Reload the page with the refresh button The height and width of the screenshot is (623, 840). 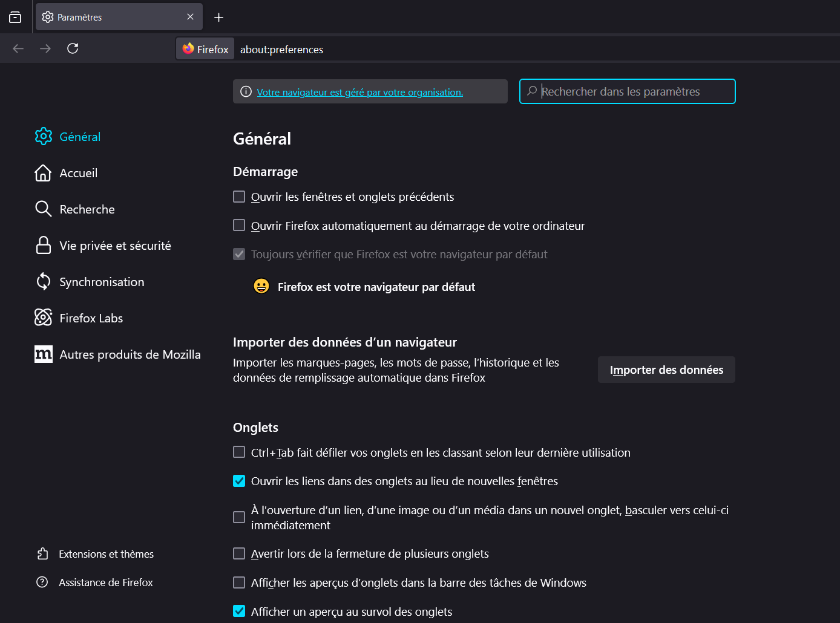click(x=73, y=48)
